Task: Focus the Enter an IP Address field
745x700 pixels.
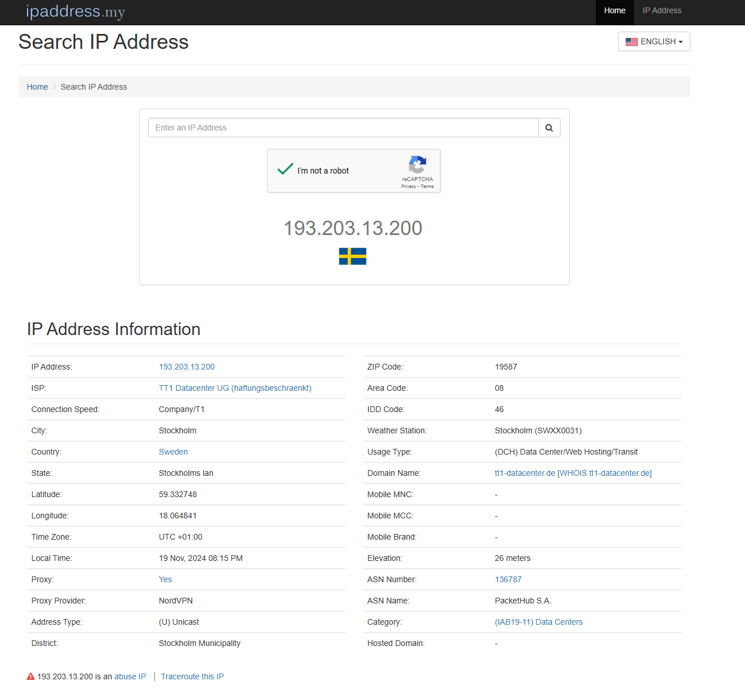Action: pos(343,128)
